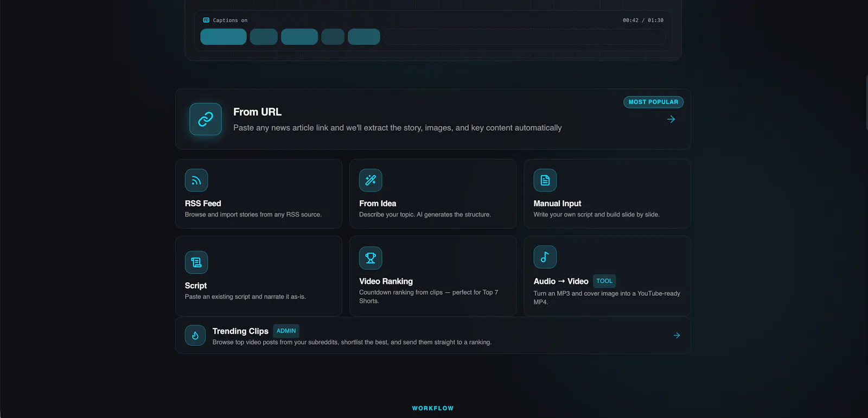The width and height of the screenshot is (868, 418).
Task: Click 'Paste an existing script and narrate it as-is.'
Action: (245, 296)
